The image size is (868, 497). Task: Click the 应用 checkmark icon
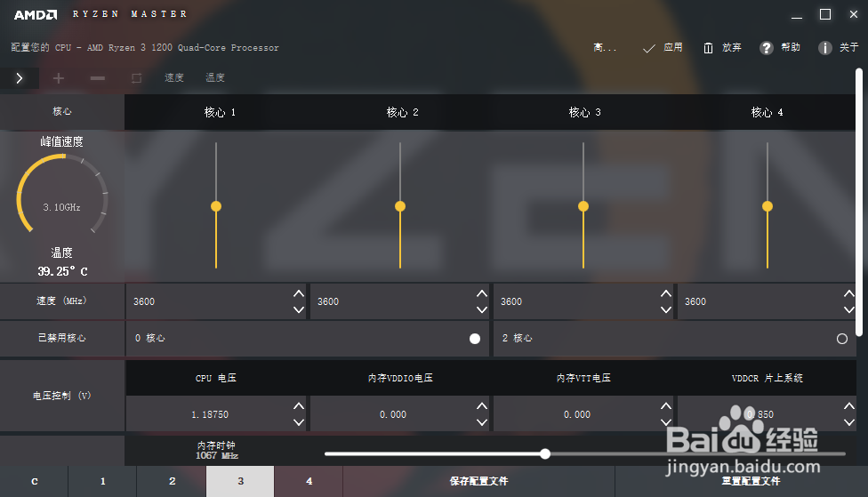649,48
